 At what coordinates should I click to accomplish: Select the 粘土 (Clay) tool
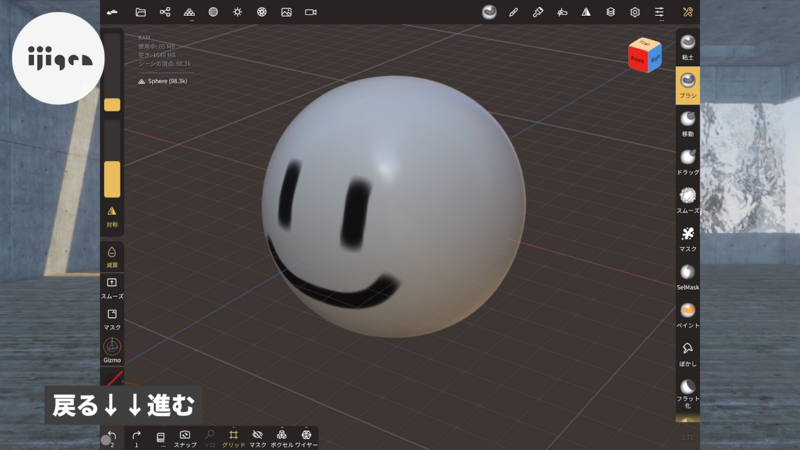688,47
